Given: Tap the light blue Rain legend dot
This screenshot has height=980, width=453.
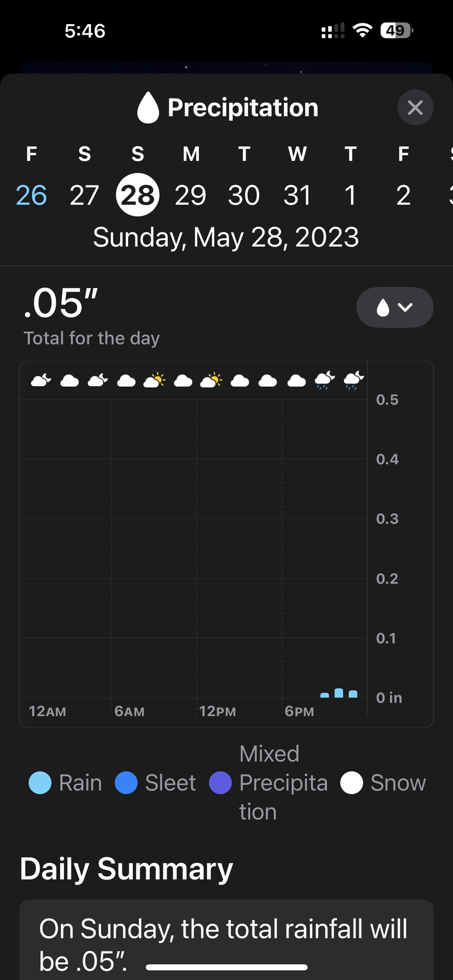Looking at the screenshot, I should tap(40, 783).
